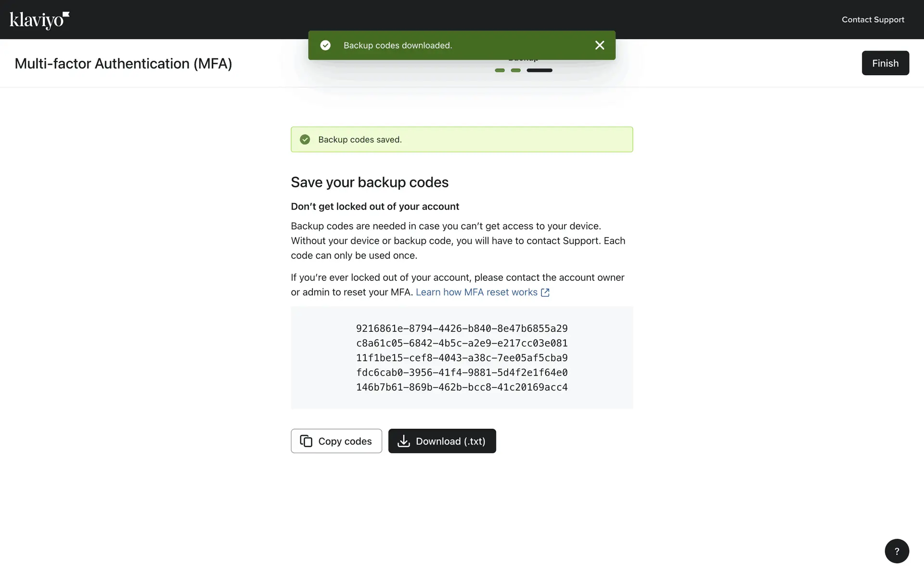Select second step progress indicator
Screen dimensions: 924x578
coord(515,70)
